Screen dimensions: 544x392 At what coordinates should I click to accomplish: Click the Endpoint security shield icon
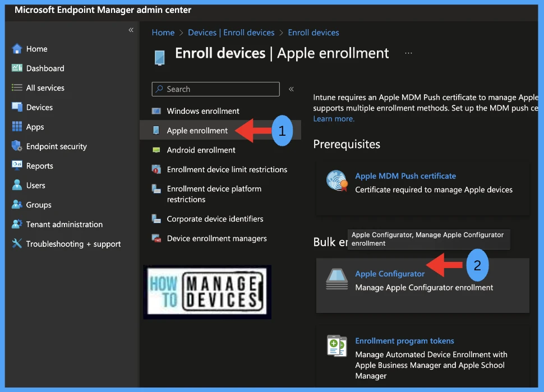tap(17, 146)
